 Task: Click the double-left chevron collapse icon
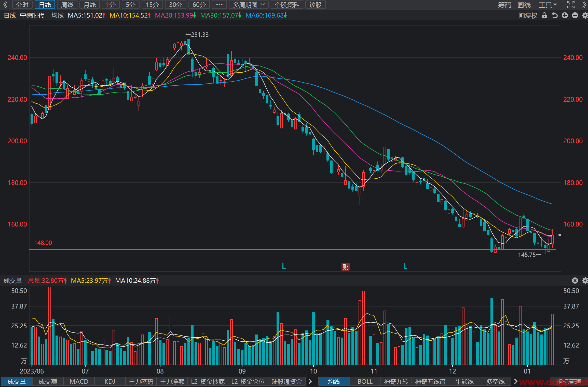coord(5,5)
